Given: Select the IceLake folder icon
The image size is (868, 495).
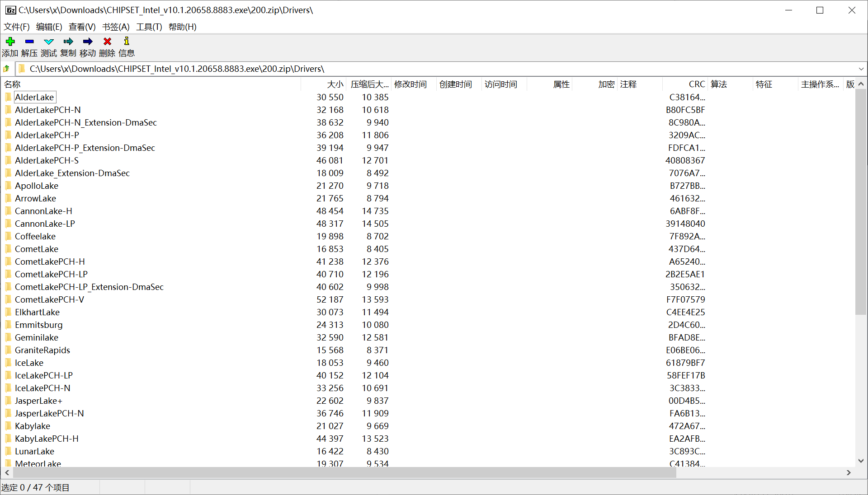Looking at the screenshot, I should (x=8, y=363).
